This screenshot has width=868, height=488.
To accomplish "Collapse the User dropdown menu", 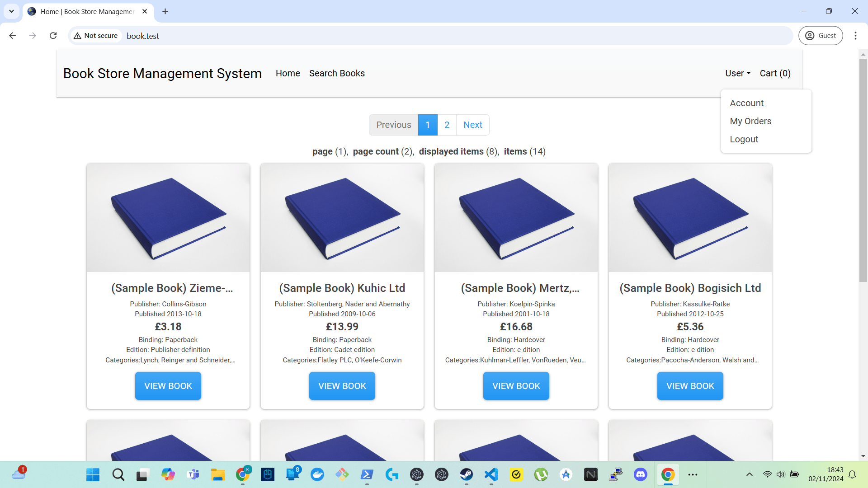I will coord(737,73).
